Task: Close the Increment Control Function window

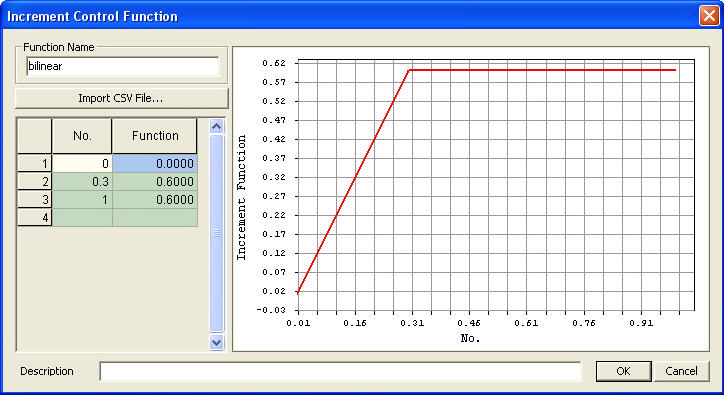Action: point(709,16)
